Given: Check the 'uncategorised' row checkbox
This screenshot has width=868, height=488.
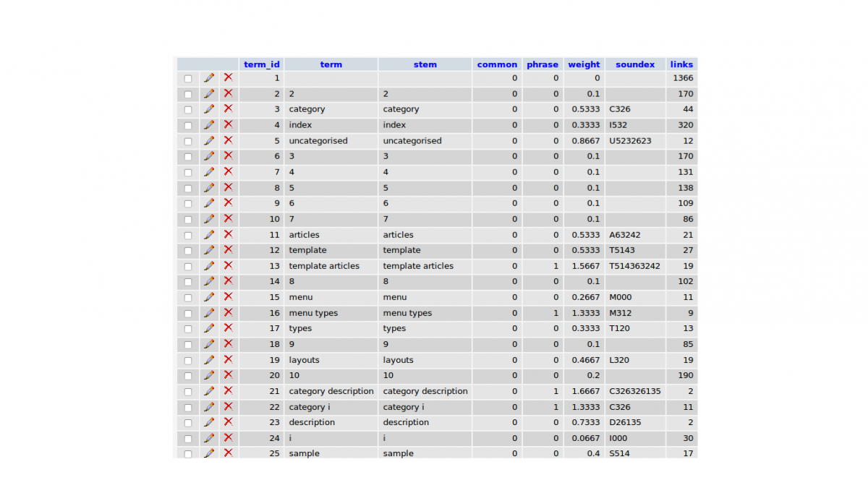Looking at the screenshot, I should [188, 141].
